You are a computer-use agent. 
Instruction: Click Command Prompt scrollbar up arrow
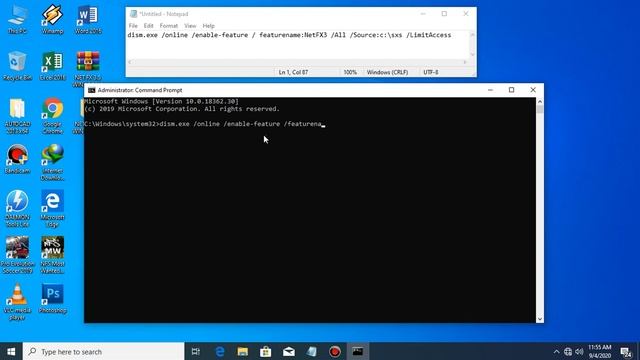click(540, 101)
